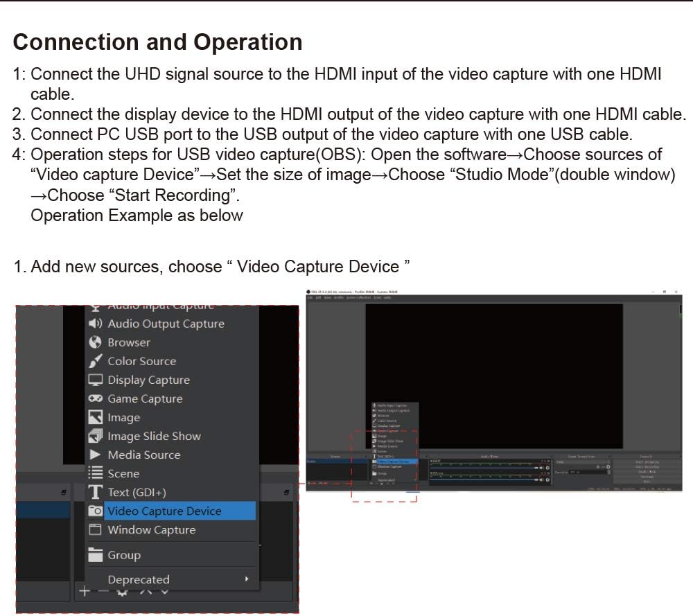Select the Display Capture monitor icon
The image size is (693, 616).
tap(95, 380)
